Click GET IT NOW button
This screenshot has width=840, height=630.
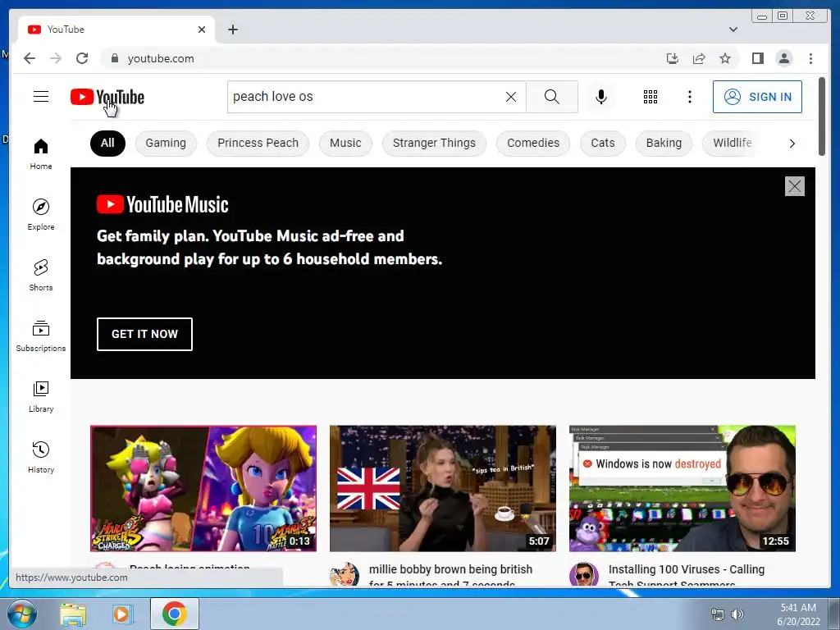click(144, 334)
